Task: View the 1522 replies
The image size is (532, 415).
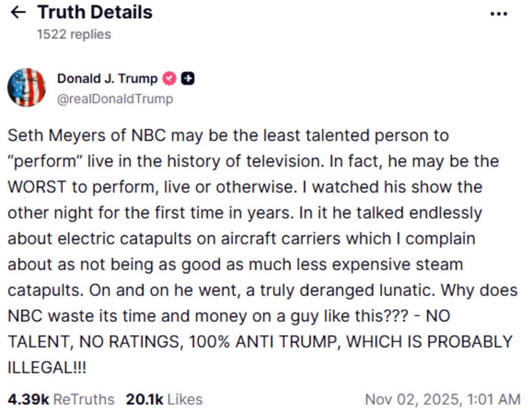Action: coord(73,34)
